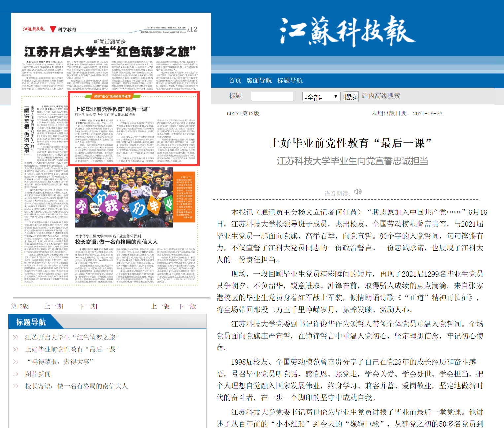Open article 上好毕业前党性教育 in title list

pos(72,349)
